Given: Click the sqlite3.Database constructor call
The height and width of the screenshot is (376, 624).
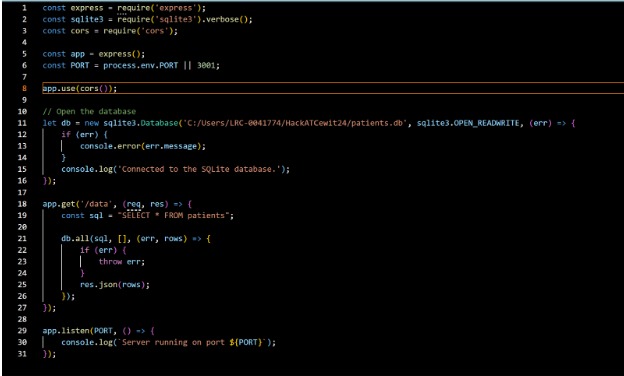Looking at the screenshot, I should 140,123.
